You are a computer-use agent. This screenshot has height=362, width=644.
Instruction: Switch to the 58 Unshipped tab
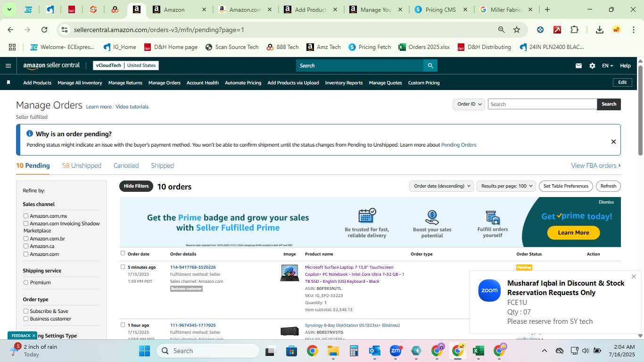pos(82,165)
